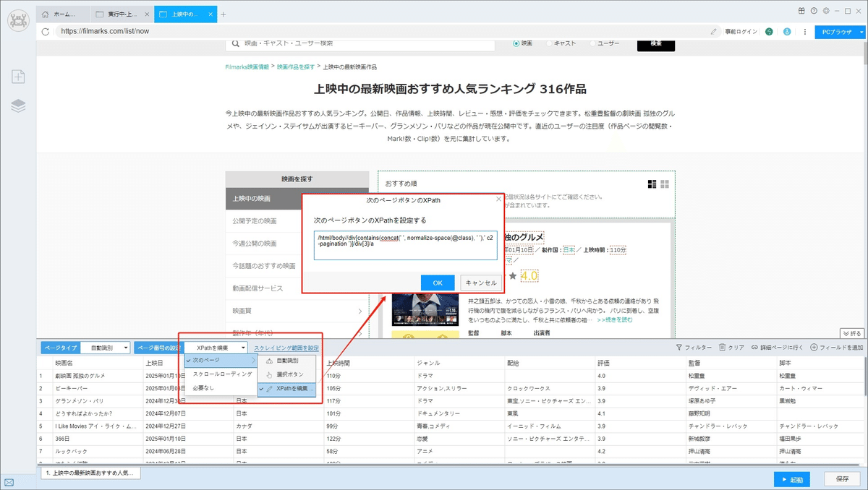Switch to the 実行中 tab
Viewport: 868px width, 490px height.
click(123, 14)
